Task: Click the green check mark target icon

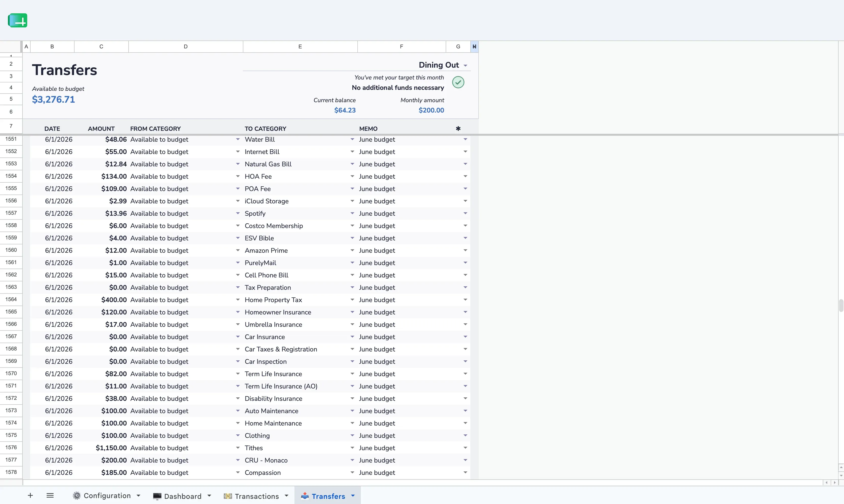Action: (x=458, y=82)
